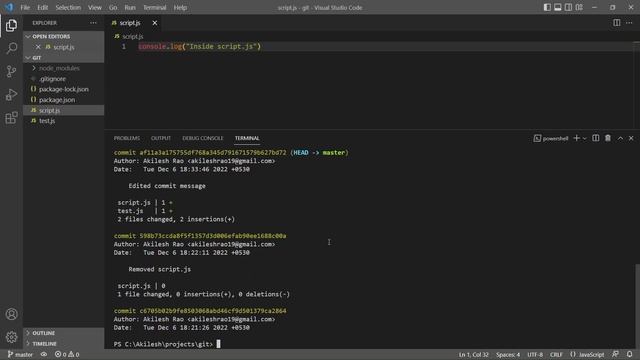
Task: Open the Edit menu
Action: (x=42, y=7)
